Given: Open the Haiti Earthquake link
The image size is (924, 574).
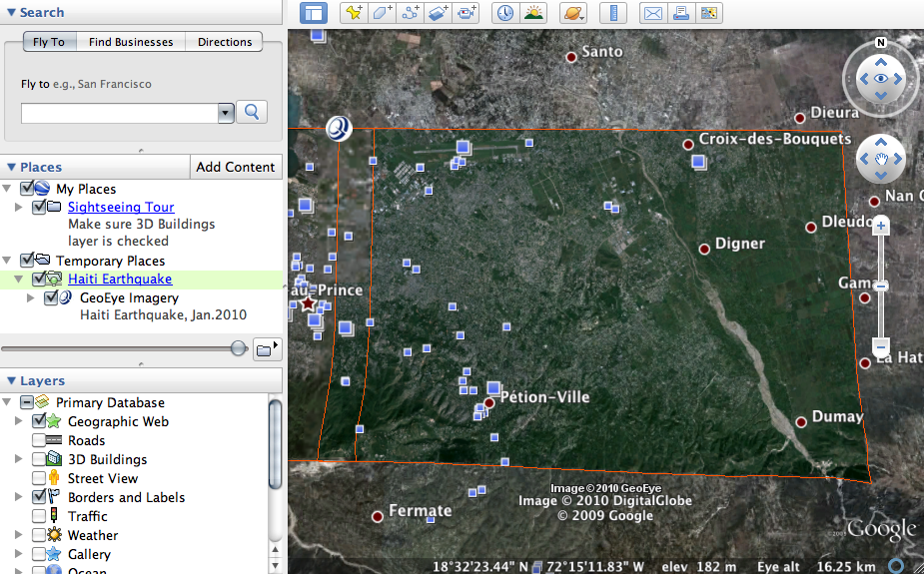Looking at the screenshot, I should click(x=120, y=279).
